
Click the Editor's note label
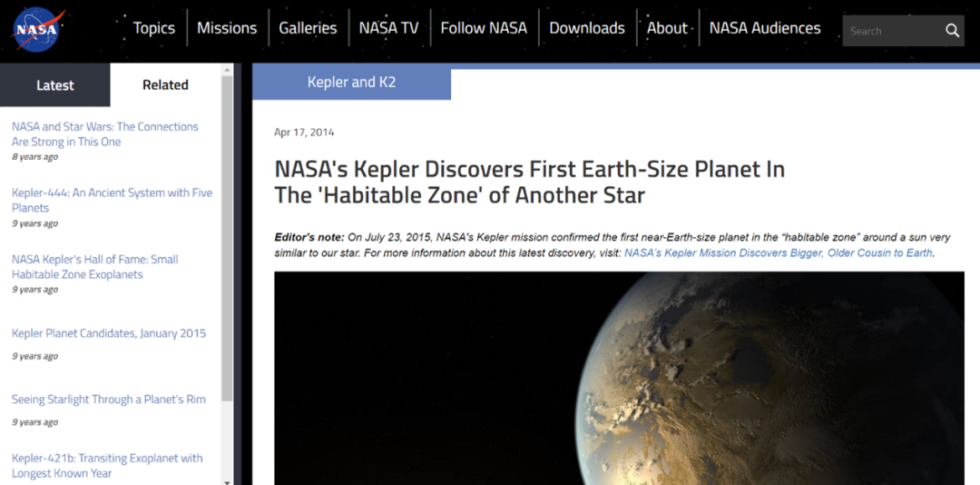(309, 237)
